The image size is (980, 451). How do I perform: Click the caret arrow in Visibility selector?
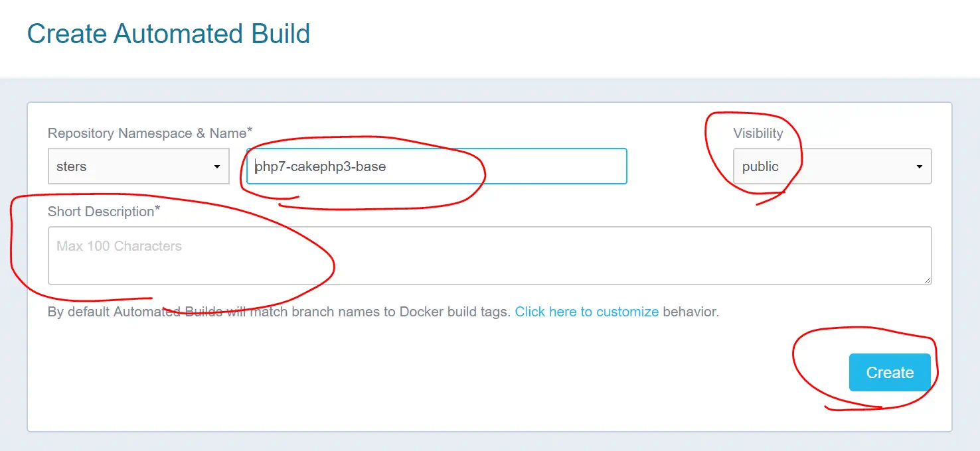(919, 167)
